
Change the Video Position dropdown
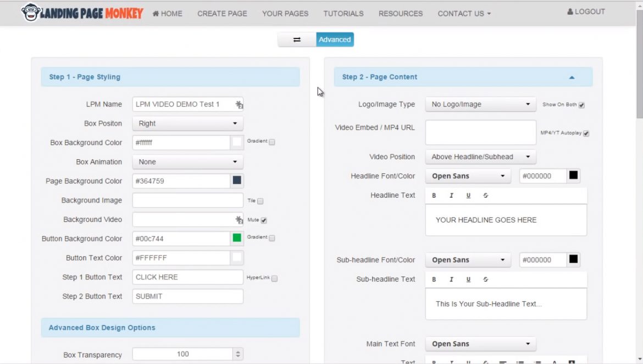click(480, 156)
